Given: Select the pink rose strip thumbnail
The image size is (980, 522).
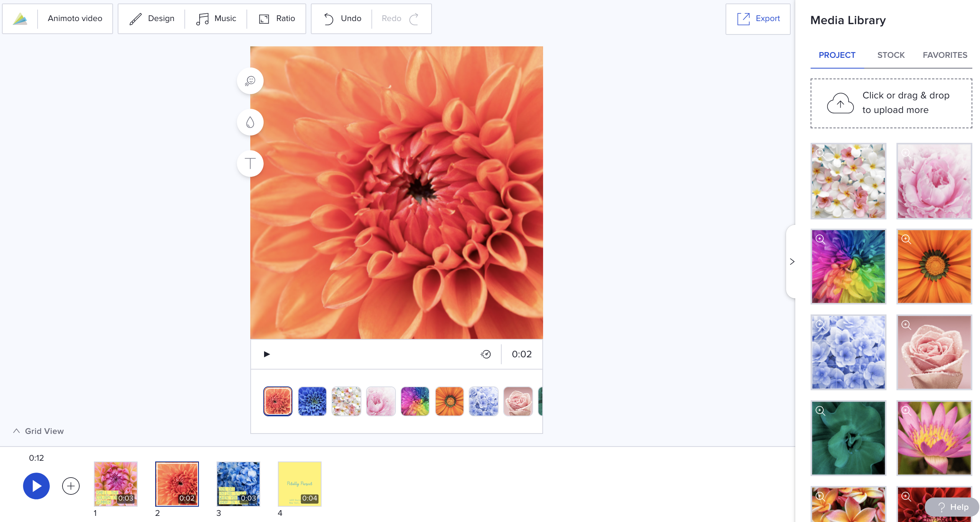Looking at the screenshot, I should tap(518, 401).
